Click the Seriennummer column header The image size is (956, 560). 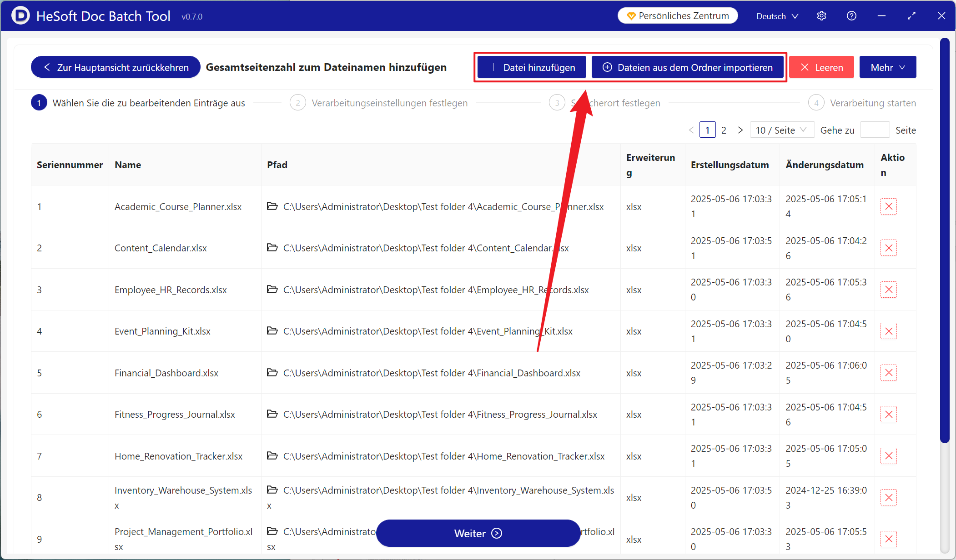70,165
